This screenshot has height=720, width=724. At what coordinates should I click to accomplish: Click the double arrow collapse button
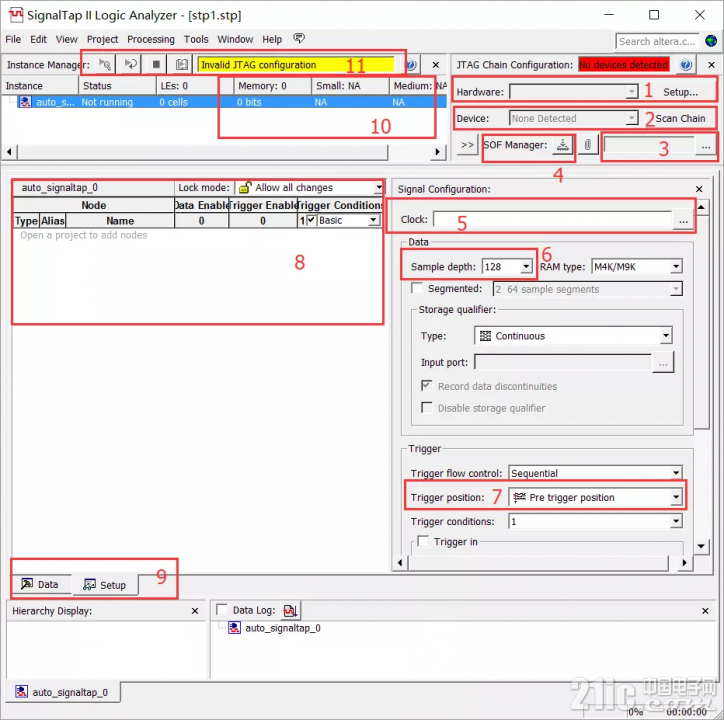pos(467,145)
